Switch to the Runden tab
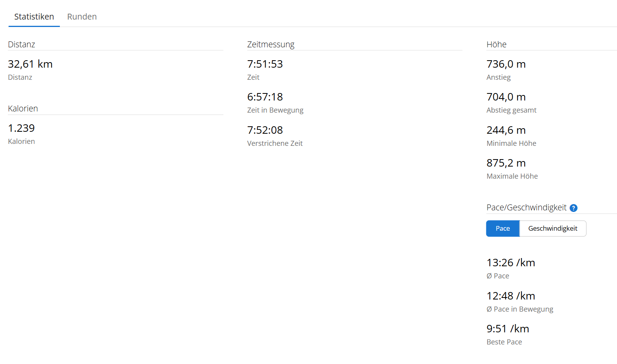Viewport: 617px width, 364px height. point(82,17)
